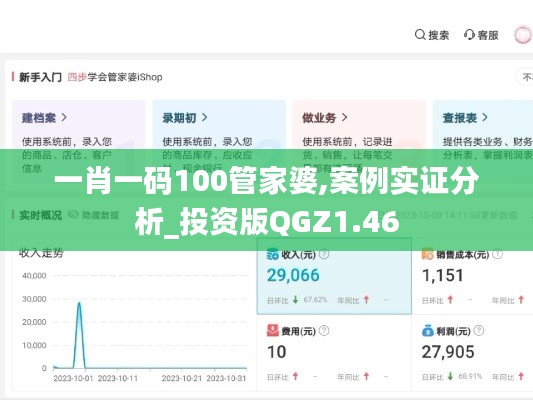This screenshot has width=533, height=400.
Task: Click help icon next to 费用(元)
Action: coord(324,330)
